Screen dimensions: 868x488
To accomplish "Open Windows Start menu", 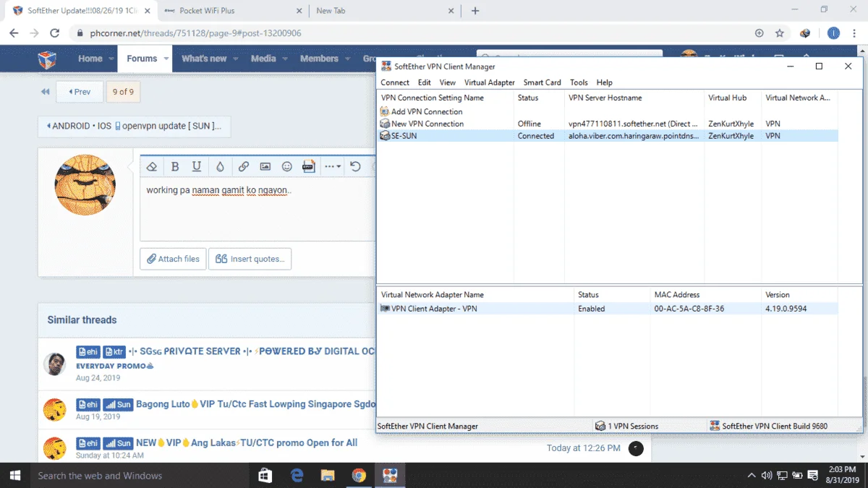I will [x=14, y=475].
